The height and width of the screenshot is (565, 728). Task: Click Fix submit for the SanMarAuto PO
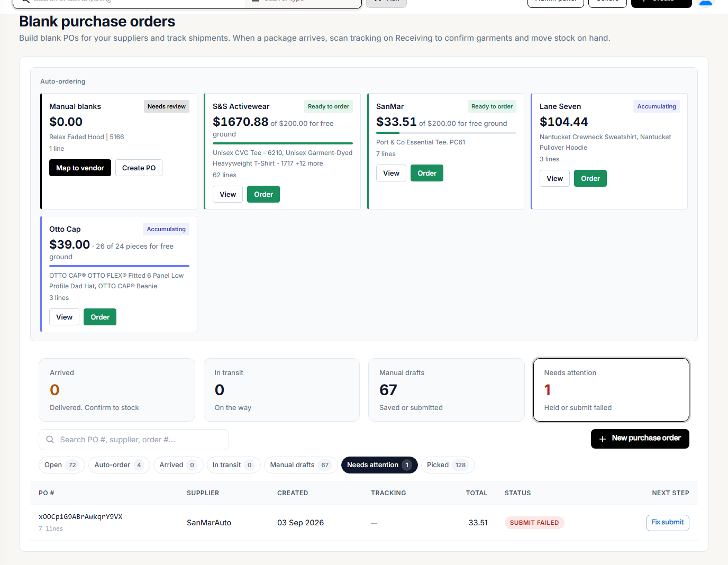668,523
